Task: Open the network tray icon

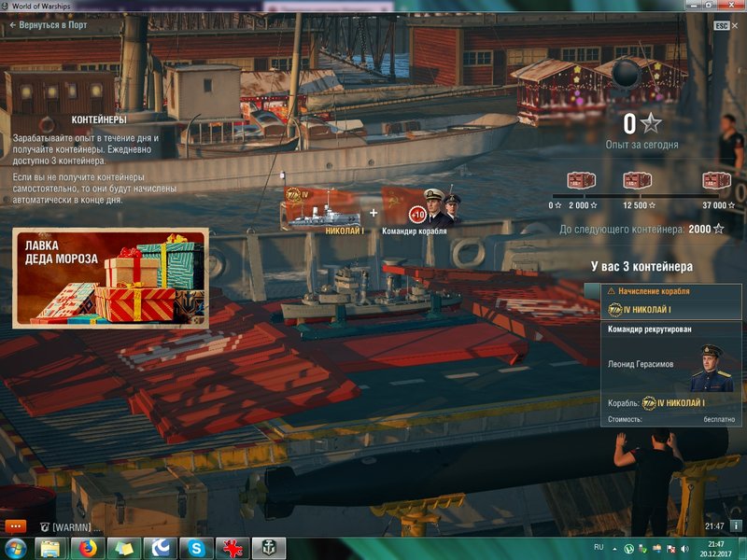Action: [657, 549]
